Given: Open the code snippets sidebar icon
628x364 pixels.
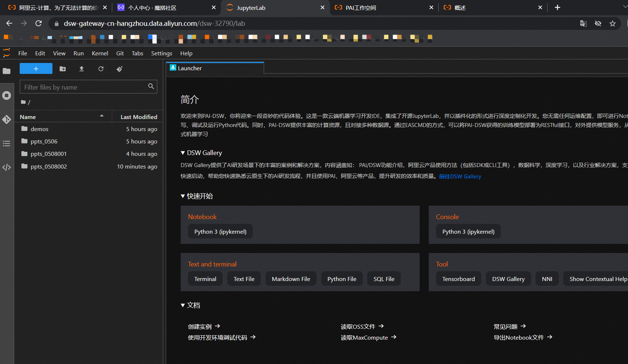Looking at the screenshot, I should (7, 167).
